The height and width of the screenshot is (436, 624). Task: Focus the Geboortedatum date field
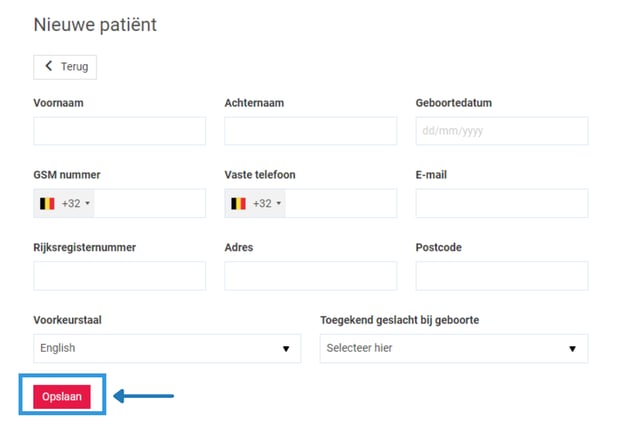coord(501,131)
